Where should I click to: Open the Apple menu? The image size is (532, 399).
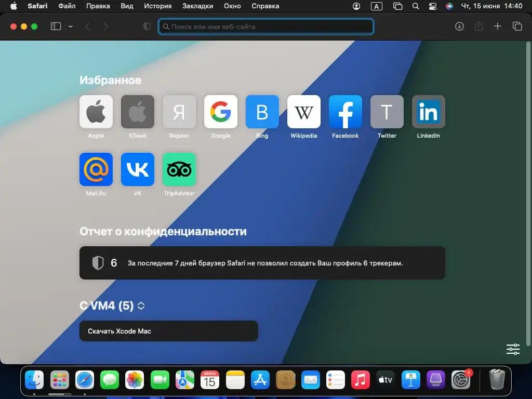pos(14,6)
